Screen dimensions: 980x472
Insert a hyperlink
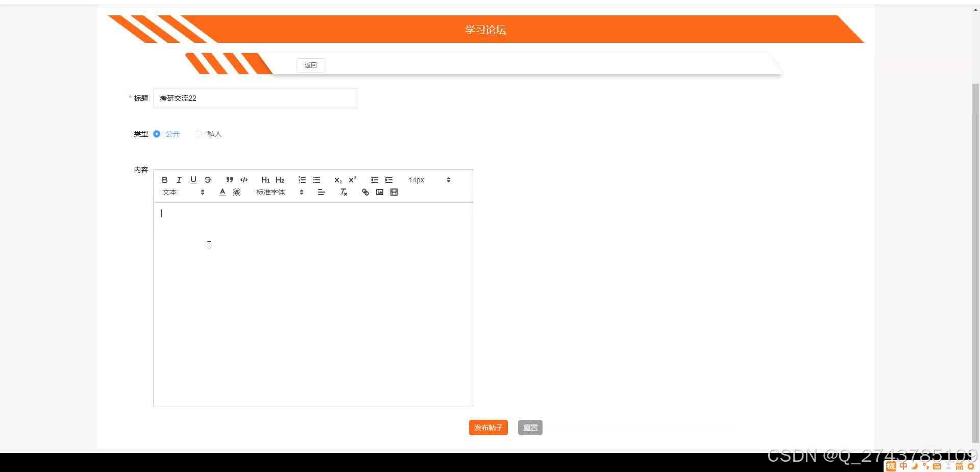tap(365, 192)
